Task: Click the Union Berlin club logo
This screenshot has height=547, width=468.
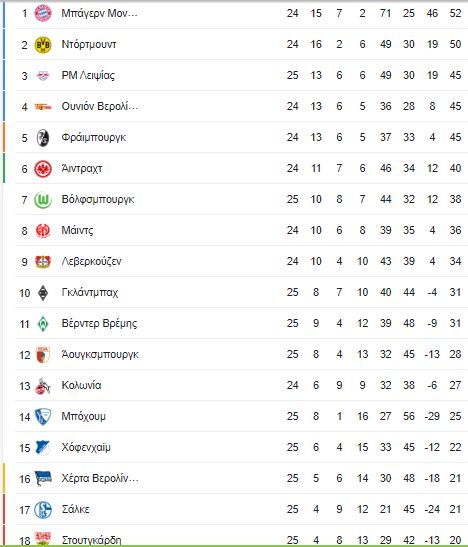Action: pos(43,107)
